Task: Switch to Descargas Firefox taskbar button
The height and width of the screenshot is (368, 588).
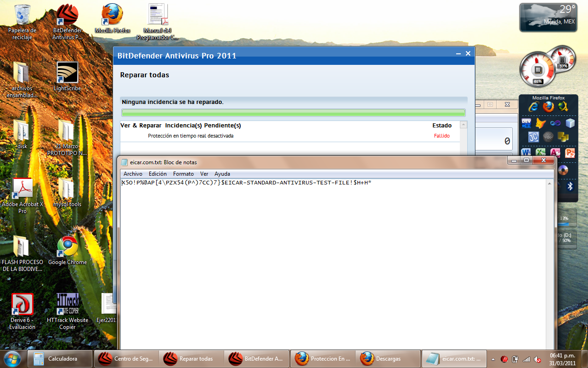Action: point(388,359)
